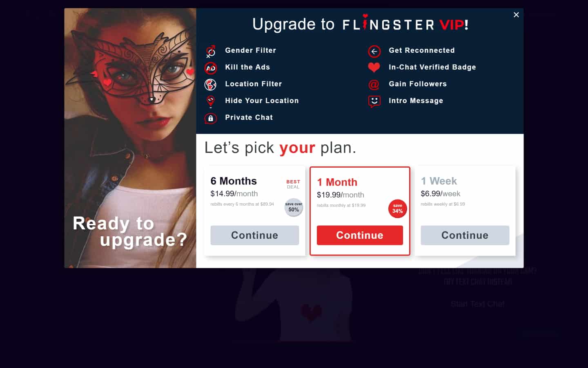Screen dimensions: 588x368
Task: Click the Gain Followers @ icon
Action: tap(374, 85)
